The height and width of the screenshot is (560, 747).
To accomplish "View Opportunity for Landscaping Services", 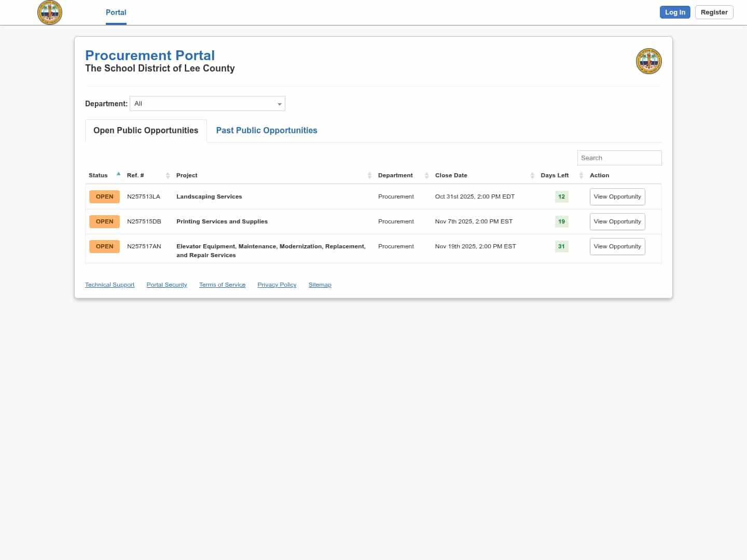I will (x=617, y=197).
